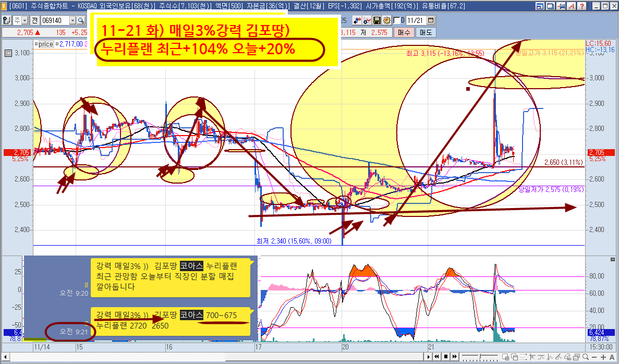Click the blue 6,424 indicator value tag

(x=601, y=332)
